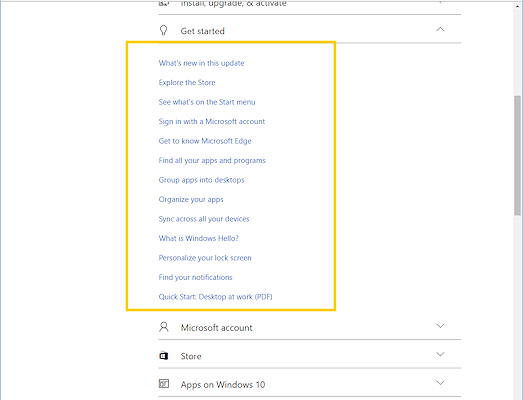This screenshot has width=523, height=400.
Task: Open What is Windows Hello? link
Action: (x=198, y=238)
